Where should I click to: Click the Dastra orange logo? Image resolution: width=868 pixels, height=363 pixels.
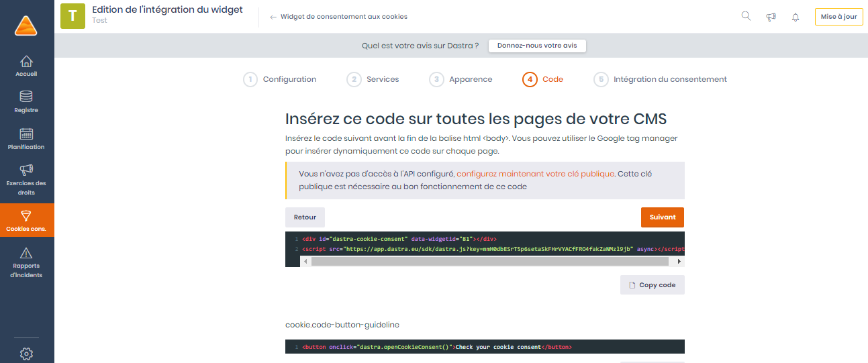coord(26,25)
